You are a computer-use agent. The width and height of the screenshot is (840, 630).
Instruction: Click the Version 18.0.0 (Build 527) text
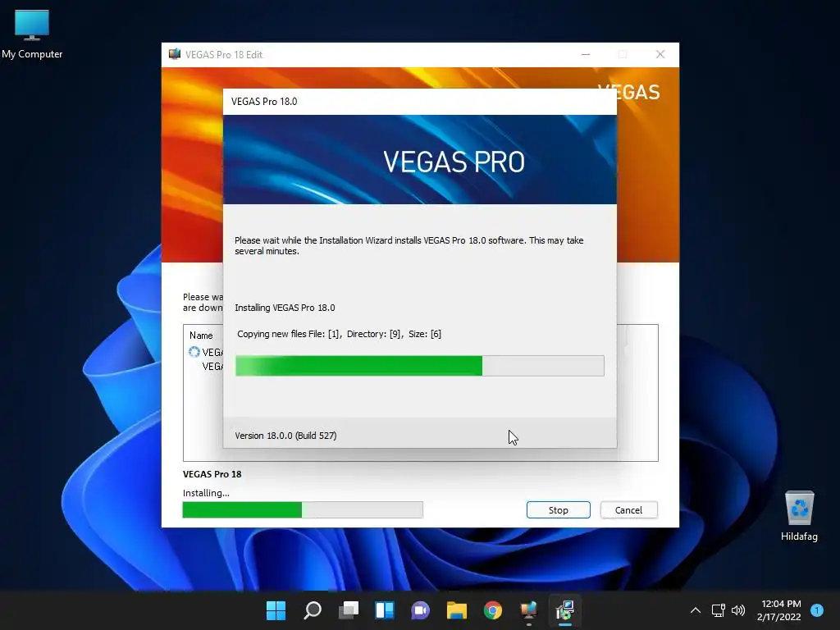285,436
